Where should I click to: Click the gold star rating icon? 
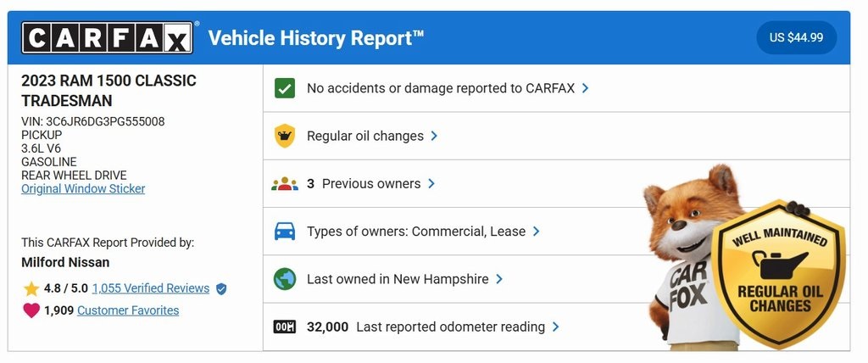[31, 288]
